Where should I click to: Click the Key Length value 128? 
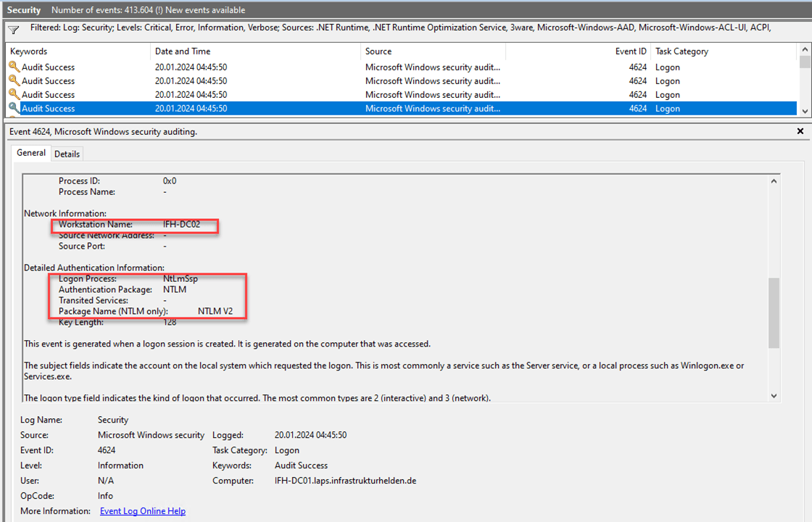[x=170, y=322]
